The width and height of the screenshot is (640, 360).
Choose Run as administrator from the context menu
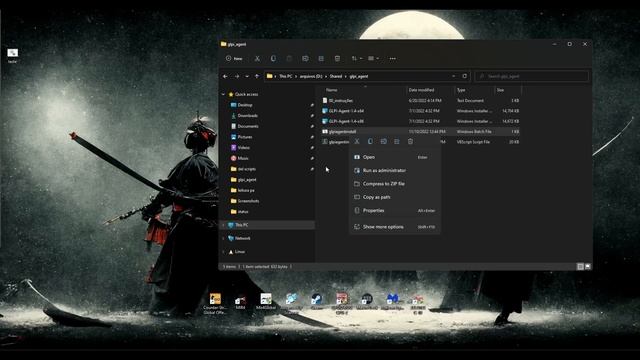tap(395, 170)
